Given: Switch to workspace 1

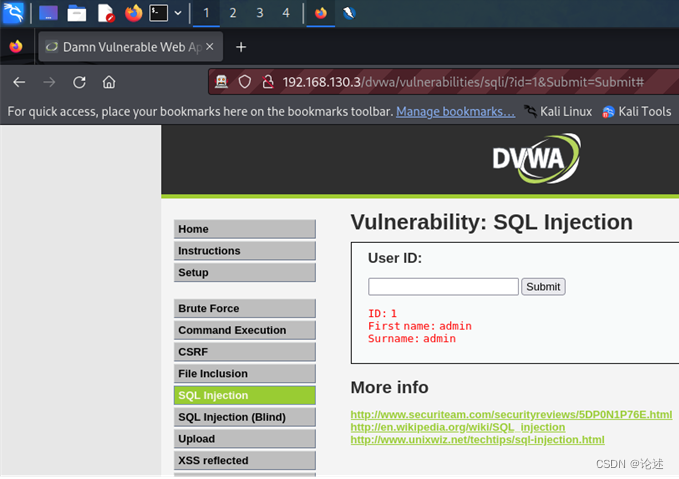Looking at the screenshot, I should pos(206,13).
